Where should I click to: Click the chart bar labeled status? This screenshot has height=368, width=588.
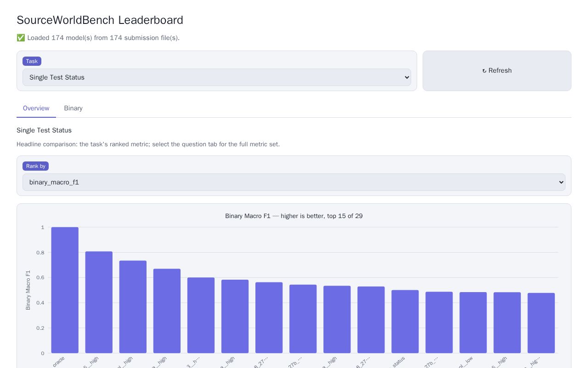(x=405, y=322)
